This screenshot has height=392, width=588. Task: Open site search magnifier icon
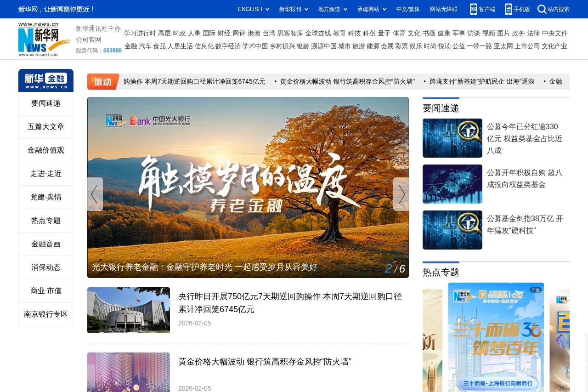tap(542, 9)
